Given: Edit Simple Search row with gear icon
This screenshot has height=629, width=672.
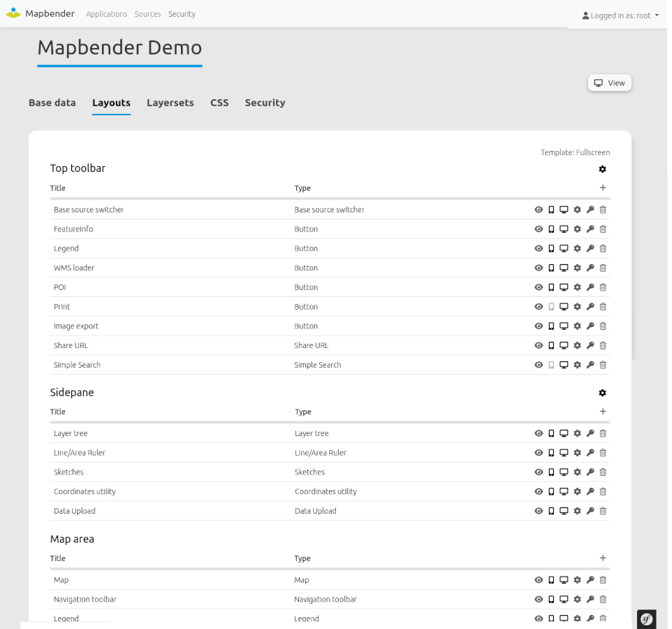Looking at the screenshot, I should [x=577, y=365].
